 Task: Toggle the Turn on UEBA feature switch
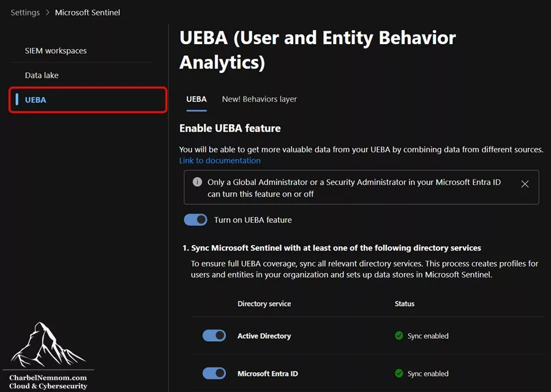point(196,220)
